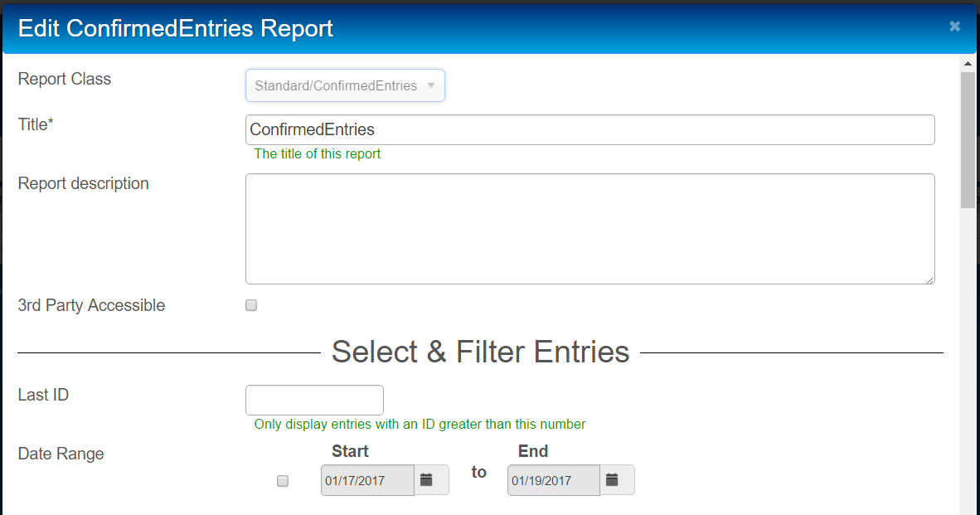
Task: Click the Last ID input field
Action: (x=314, y=400)
